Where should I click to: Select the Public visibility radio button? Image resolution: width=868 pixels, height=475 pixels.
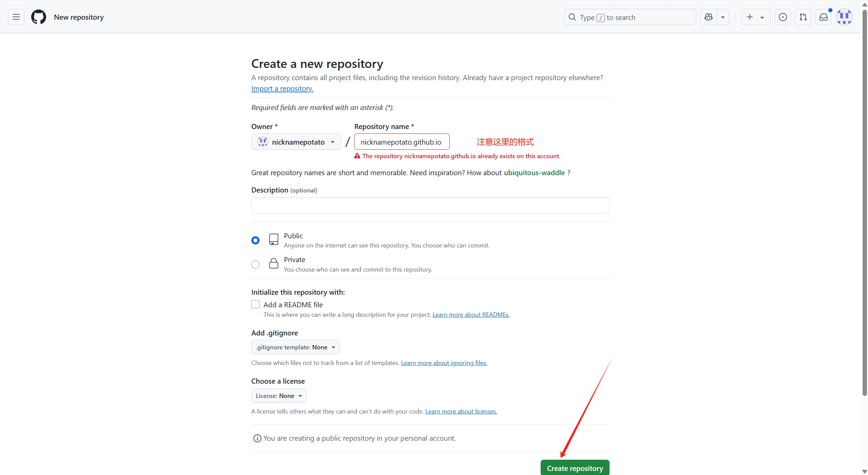pos(255,240)
